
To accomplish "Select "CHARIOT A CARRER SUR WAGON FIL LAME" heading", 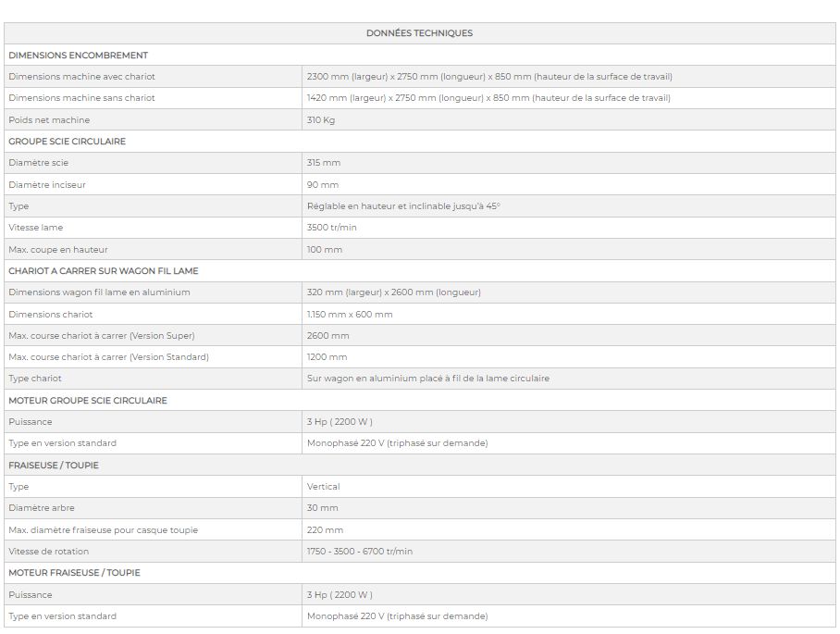I will coord(103,271).
